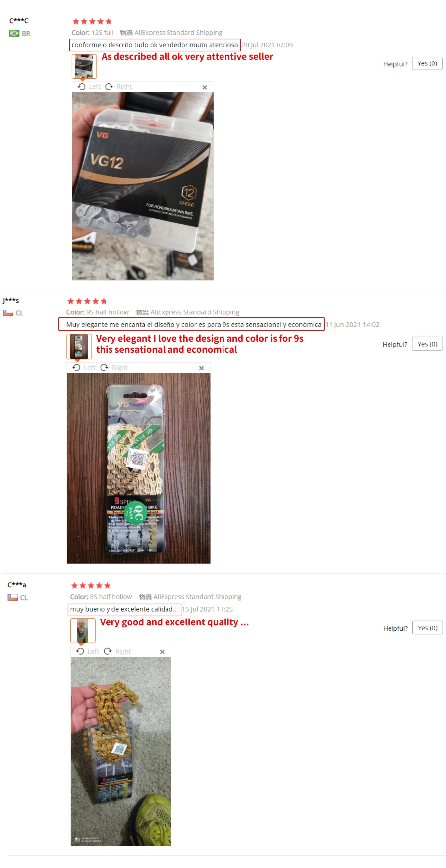The image size is (446, 868).
Task: Rotate the 9 speed gold chain photo right
Action: point(114,368)
